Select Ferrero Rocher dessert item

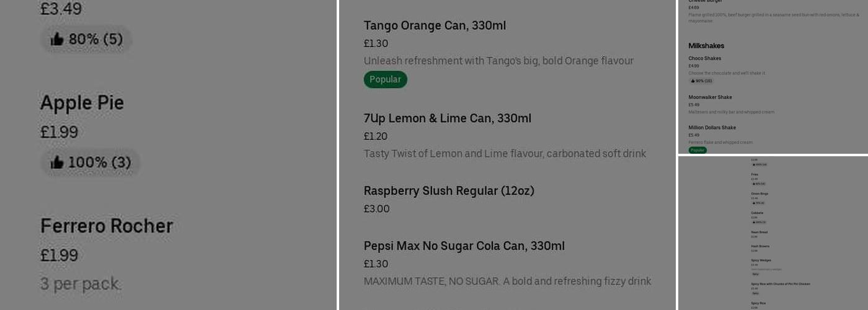click(x=106, y=226)
